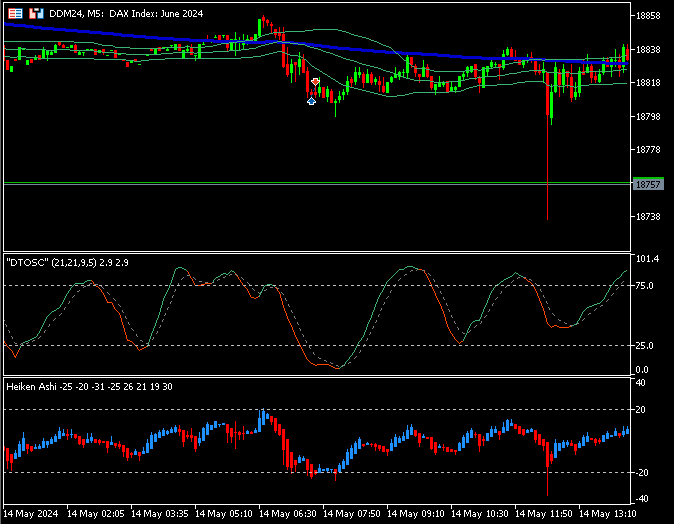This screenshot has height=524, width=674.
Task: Click the 18838 price scale value
Action: (x=648, y=50)
